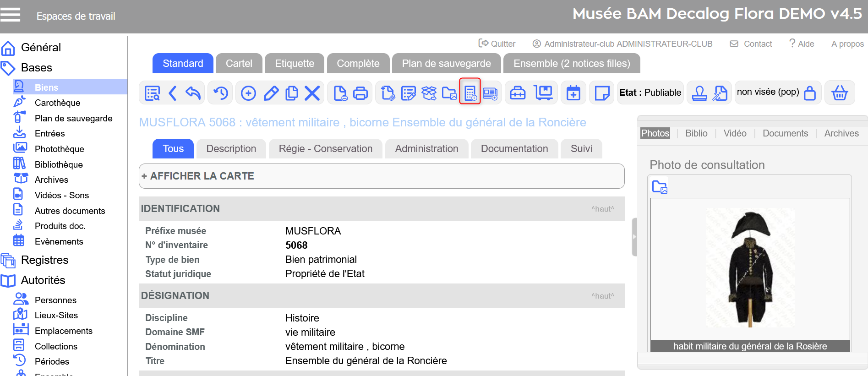Click the print icon in toolbar

click(x=360, y=93)
